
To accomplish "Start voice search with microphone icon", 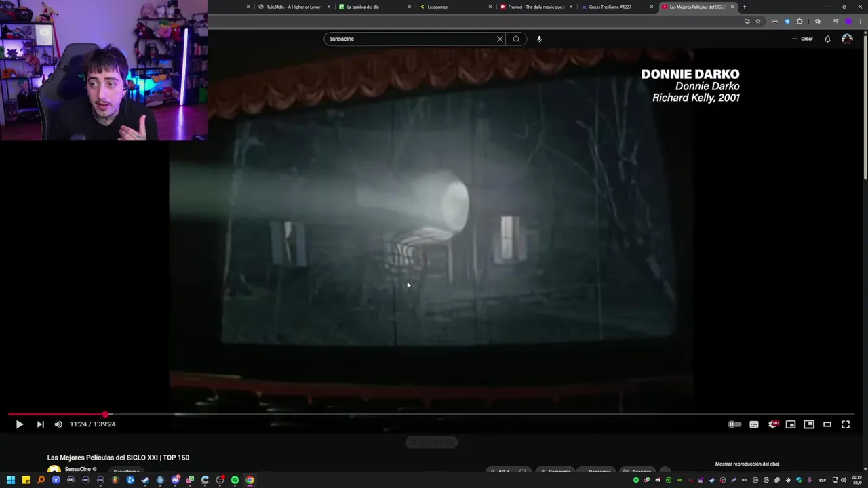I will 539,39.
